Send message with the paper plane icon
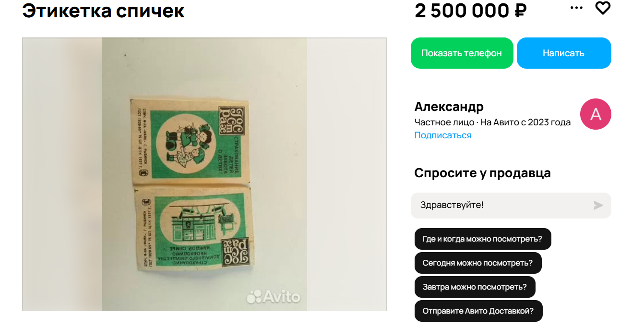 tap(598, 206)
